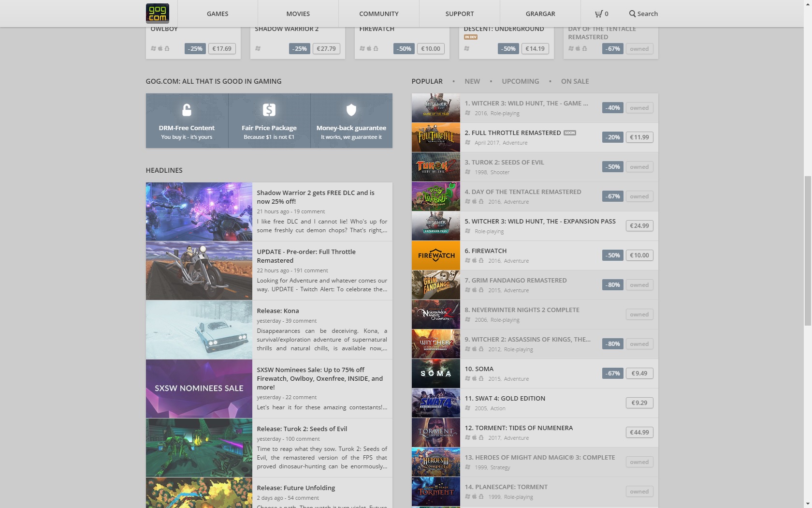
Task: Click the Turok 2 news image
Action: (x=199, y=448)
